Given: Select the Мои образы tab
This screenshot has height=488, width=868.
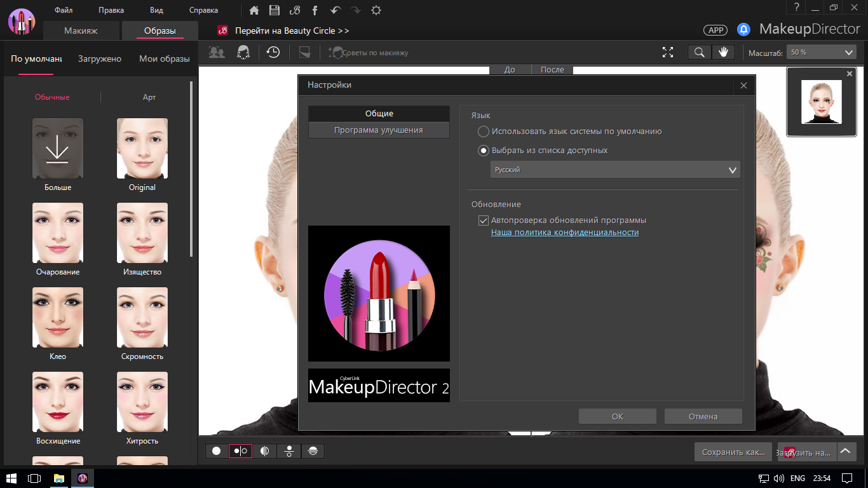Looking at the screenshot, I should [165, 58].
